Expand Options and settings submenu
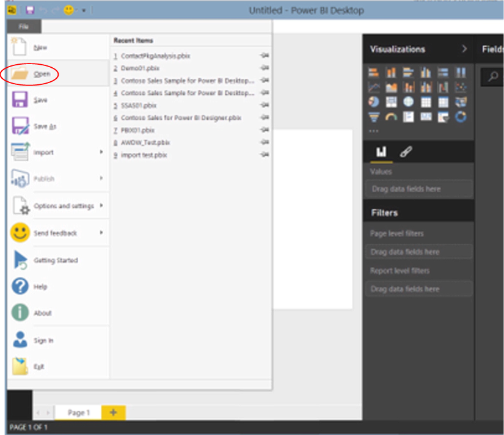The width and height of the screenshot is (504, 435). [101, 205]
